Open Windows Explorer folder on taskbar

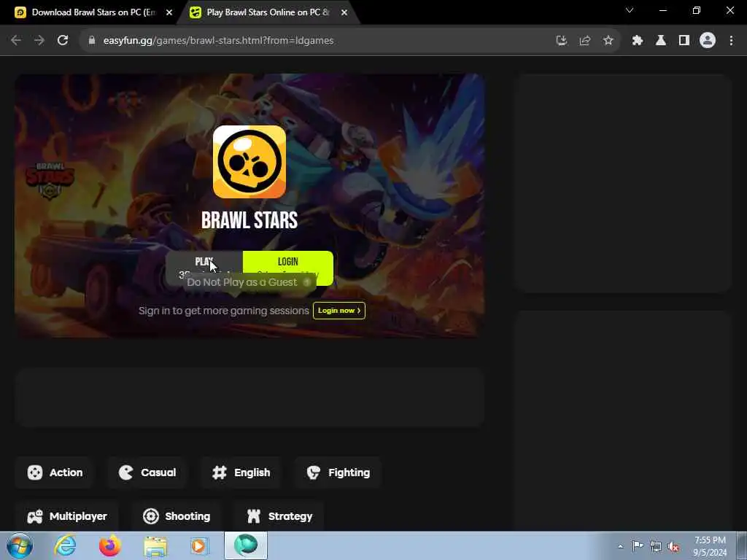(x=155, y=546)
